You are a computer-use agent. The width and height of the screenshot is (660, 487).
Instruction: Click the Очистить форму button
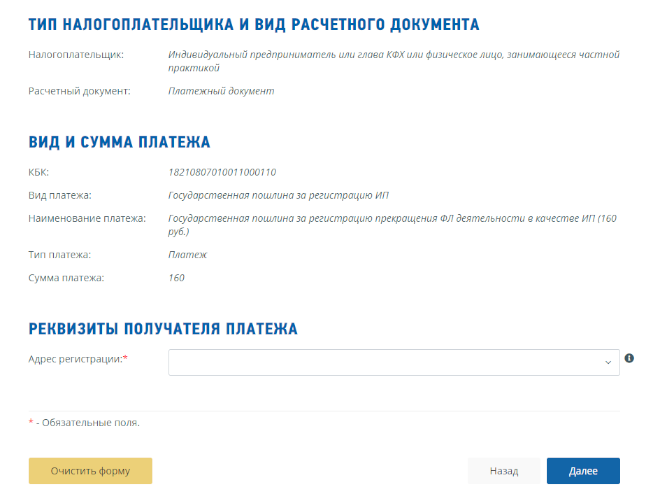click(x=90, y=471)
